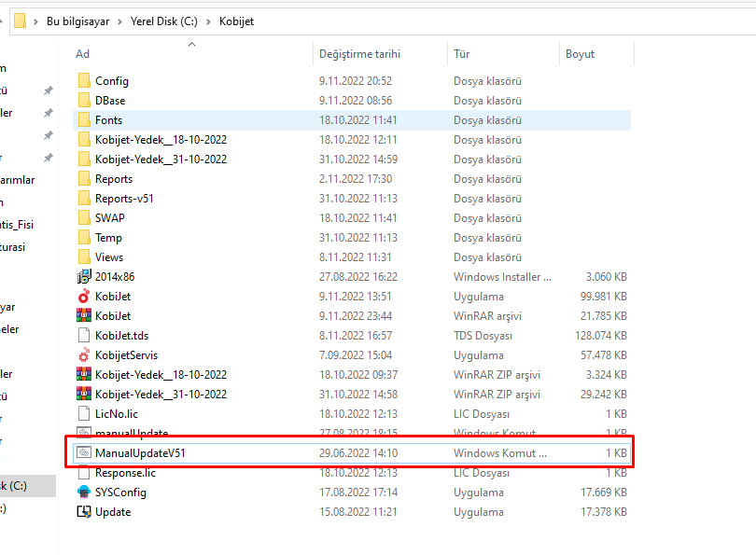
Task: Click LIC Dosyası type of LicNo.lic
Action: tap(482, 413)
